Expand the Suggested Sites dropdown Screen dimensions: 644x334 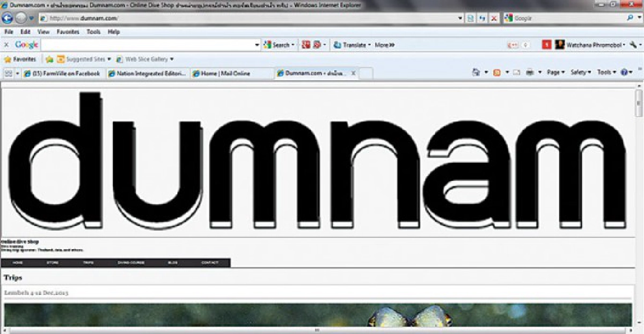[x=109, y=59]
